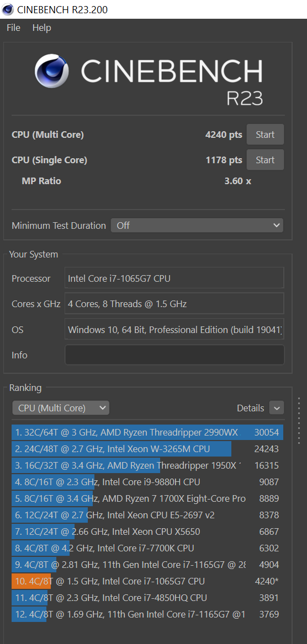Select the Threadripper 1950X ranking row
The image size is (307, 644).
click(147, 465)
